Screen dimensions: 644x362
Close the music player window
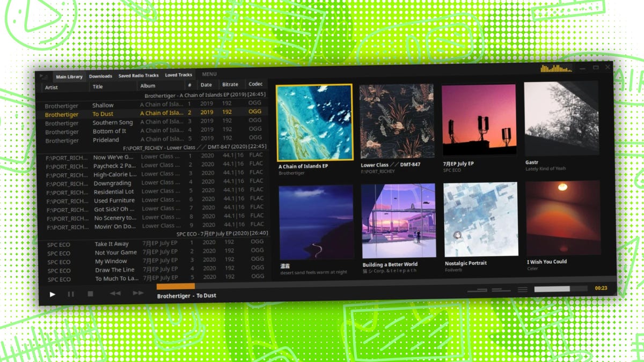click(608, 67)
